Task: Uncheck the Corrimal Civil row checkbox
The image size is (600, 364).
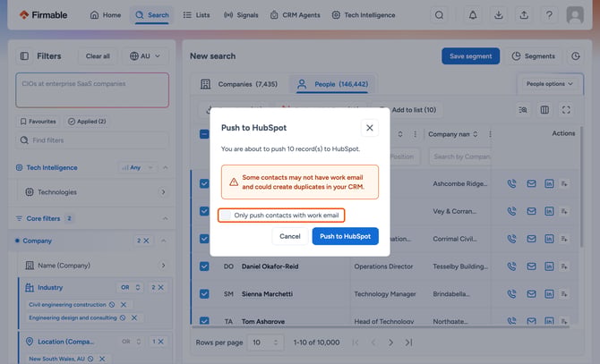Action: [204, 239]
